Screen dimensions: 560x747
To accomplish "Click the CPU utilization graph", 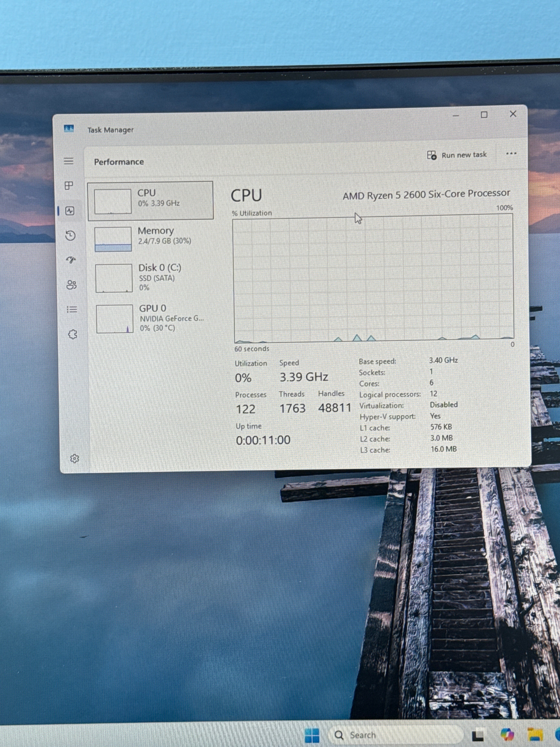I will [x=373, y=279].
